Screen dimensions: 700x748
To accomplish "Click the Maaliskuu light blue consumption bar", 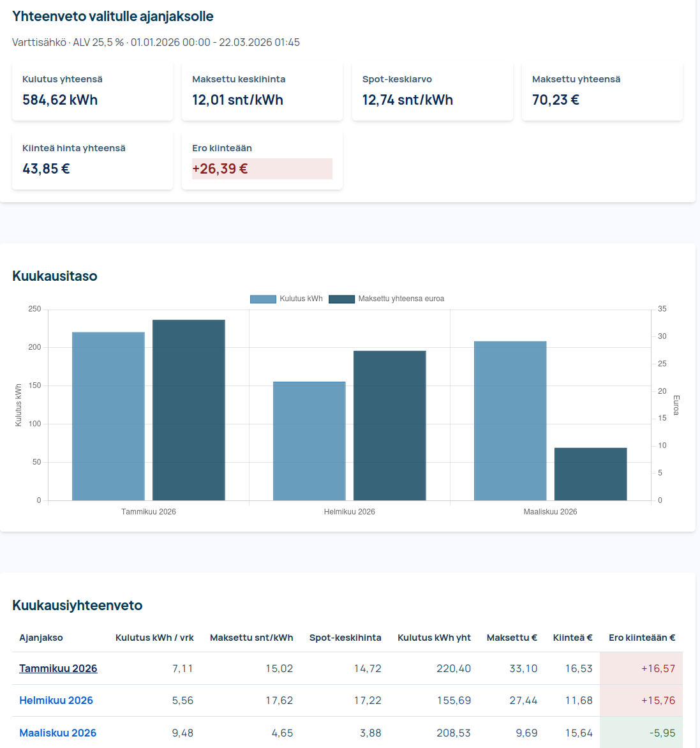I will coord(510,421).
